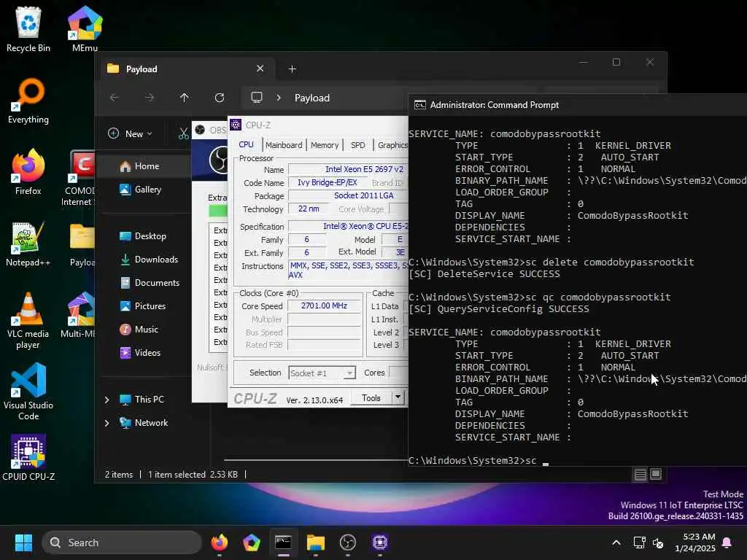Open the Recycle Bin desktop icon
Image resolution: width=747 pixels, height=560 pixels.
pyautogui.click(x=28, y=29)
